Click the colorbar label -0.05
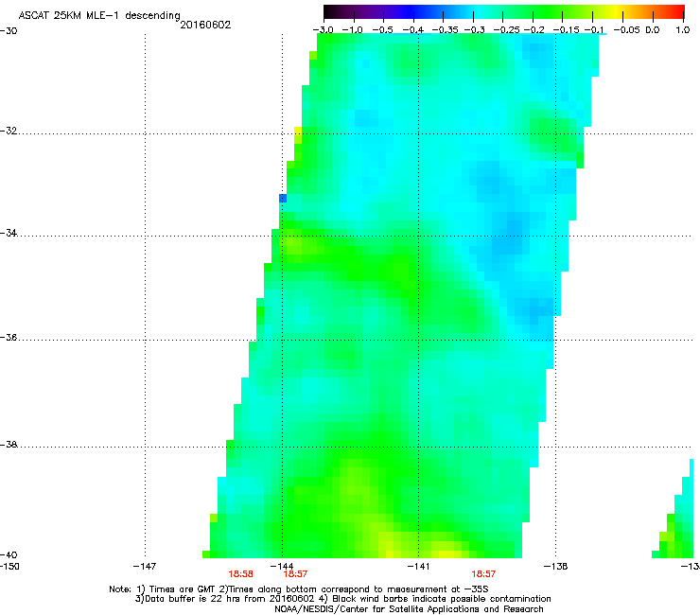This screenshot has height=615, width=700. click(627, 30)
